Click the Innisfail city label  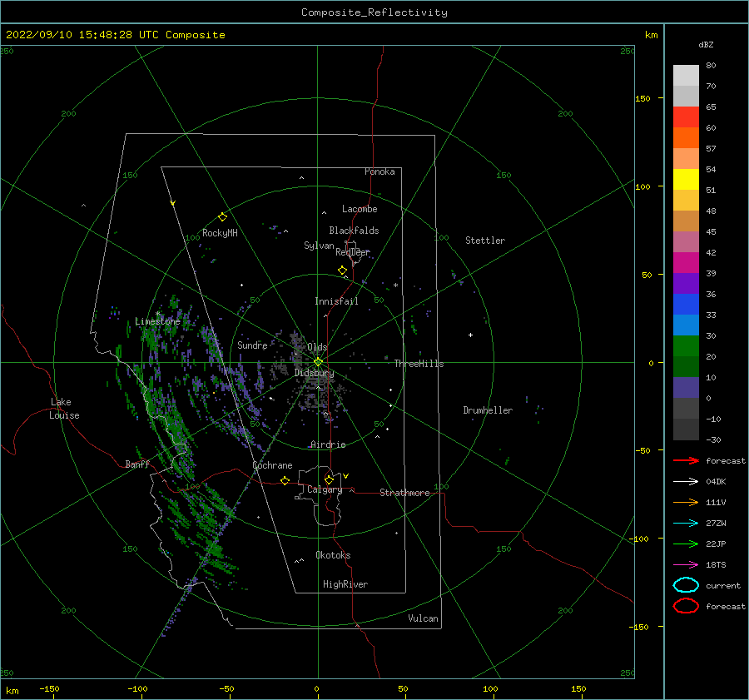[336, 301]
